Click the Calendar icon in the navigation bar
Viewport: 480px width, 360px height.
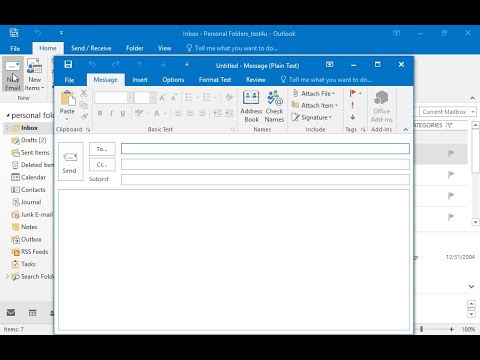(32, 313)
